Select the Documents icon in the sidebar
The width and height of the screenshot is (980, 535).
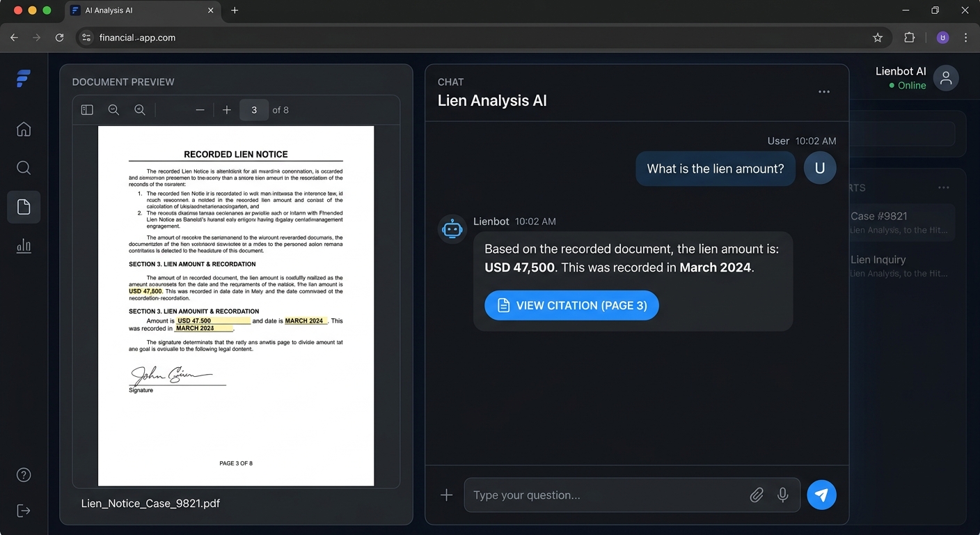[x=23, y=206]
